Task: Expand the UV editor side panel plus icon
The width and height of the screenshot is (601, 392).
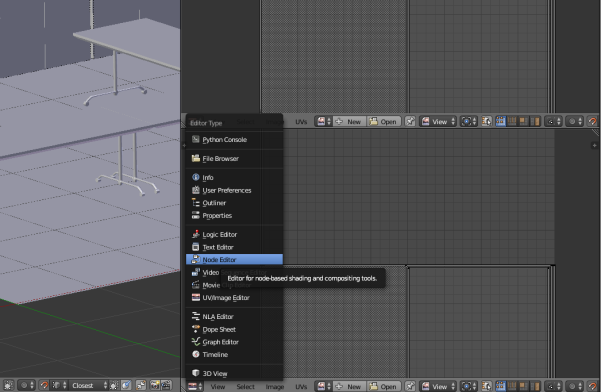Action: tap(594, 145)
